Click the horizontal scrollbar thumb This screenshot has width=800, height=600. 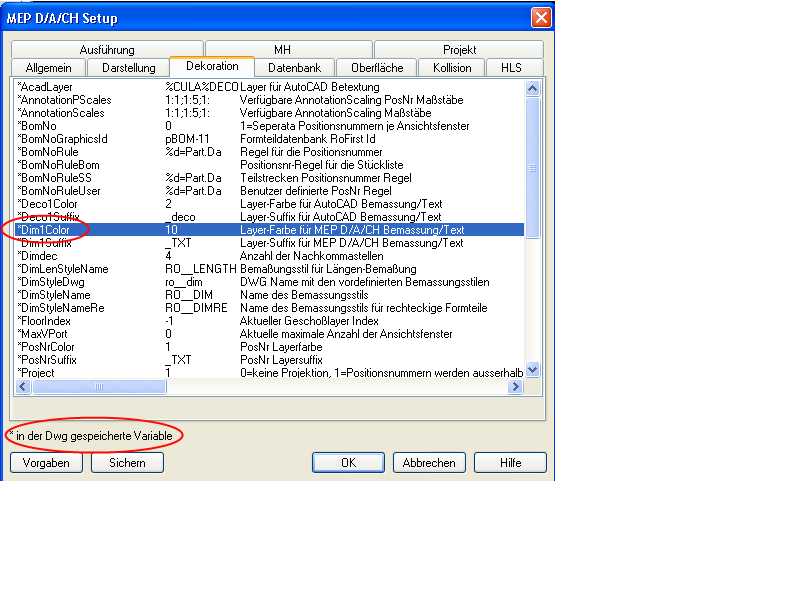tap(99, 387)
